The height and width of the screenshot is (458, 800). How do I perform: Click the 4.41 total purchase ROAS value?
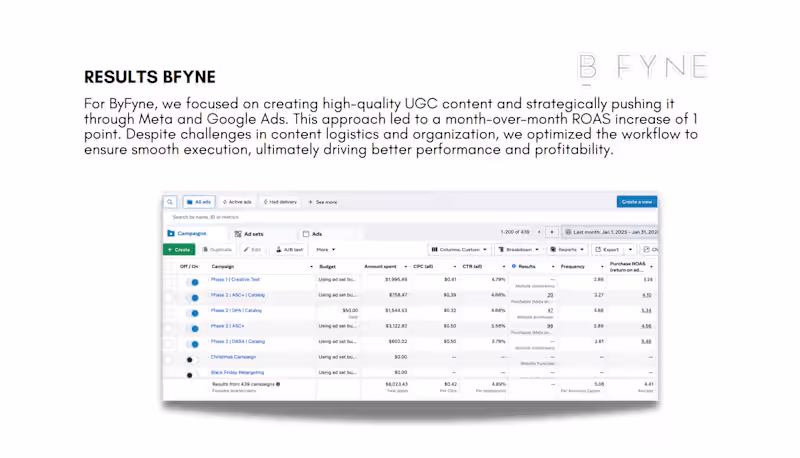[x=648, y=384]
